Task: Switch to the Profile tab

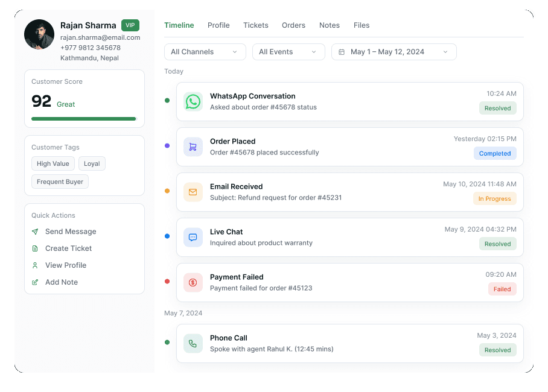Action: pyautogui.click(x=218, y=25)
